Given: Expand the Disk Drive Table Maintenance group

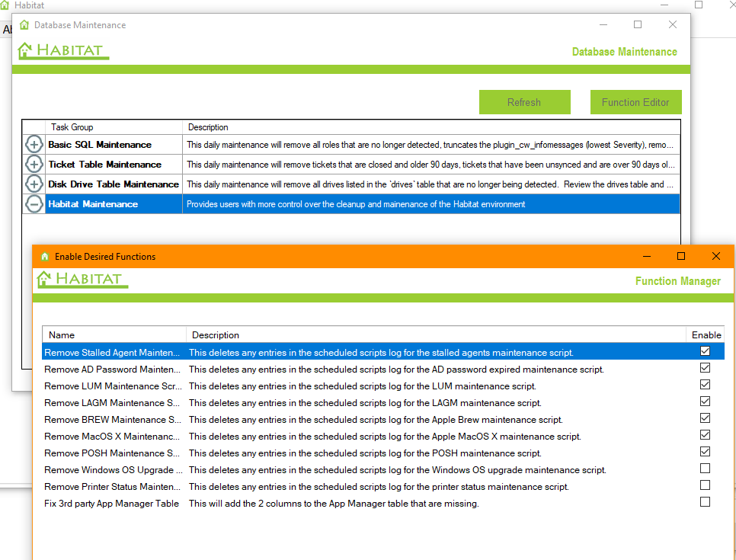Looking at the screenshot, I should point(34,184).
